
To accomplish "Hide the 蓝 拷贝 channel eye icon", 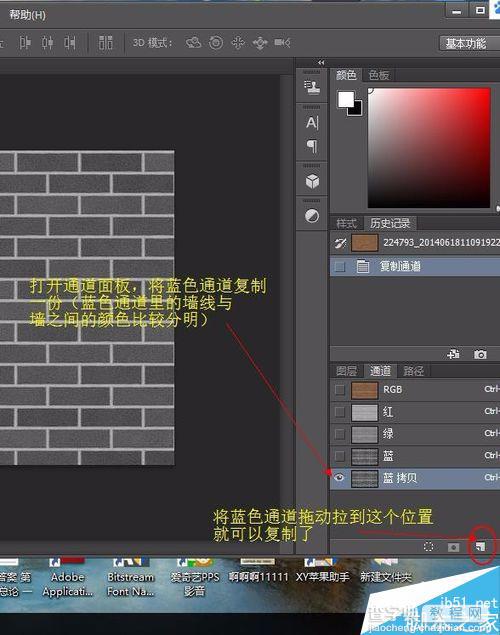I will (339, 478).
